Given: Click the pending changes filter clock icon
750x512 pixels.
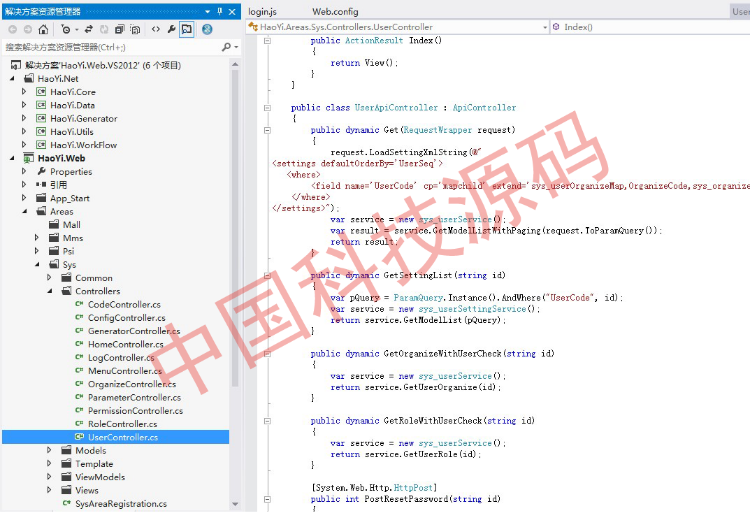Looking at the screenshot, I should [66, 30].
